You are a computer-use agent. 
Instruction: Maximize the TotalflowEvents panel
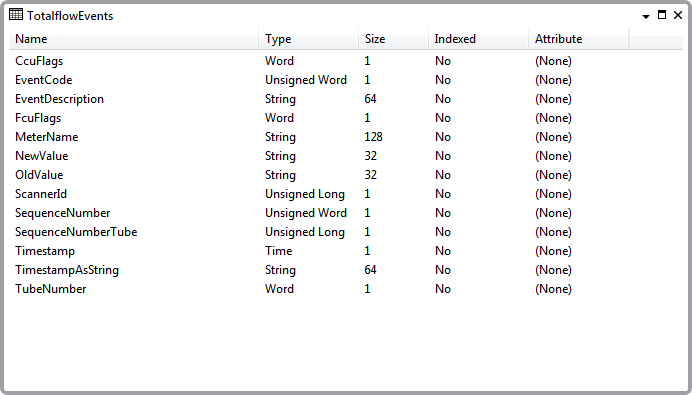point(662,15)
